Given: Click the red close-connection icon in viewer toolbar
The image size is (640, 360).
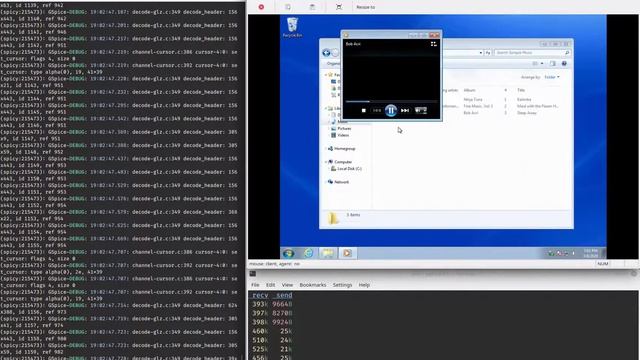Looking at the screenshot, I should tap(261, 7).
